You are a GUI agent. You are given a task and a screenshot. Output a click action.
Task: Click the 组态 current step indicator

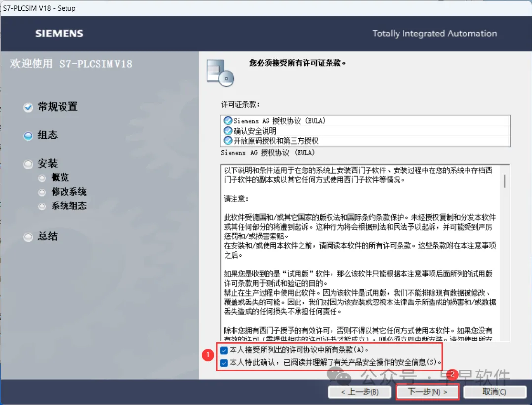(28, 136)
